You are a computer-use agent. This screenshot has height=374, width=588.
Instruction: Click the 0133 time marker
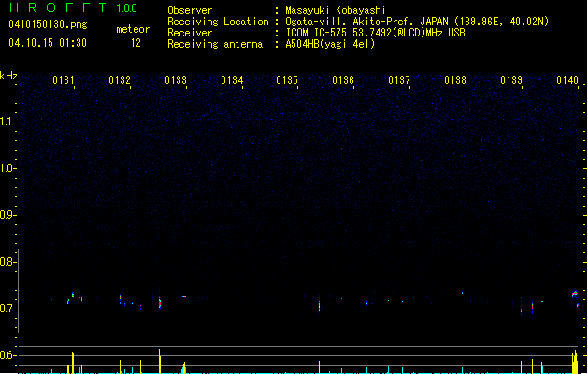(176, 80)
